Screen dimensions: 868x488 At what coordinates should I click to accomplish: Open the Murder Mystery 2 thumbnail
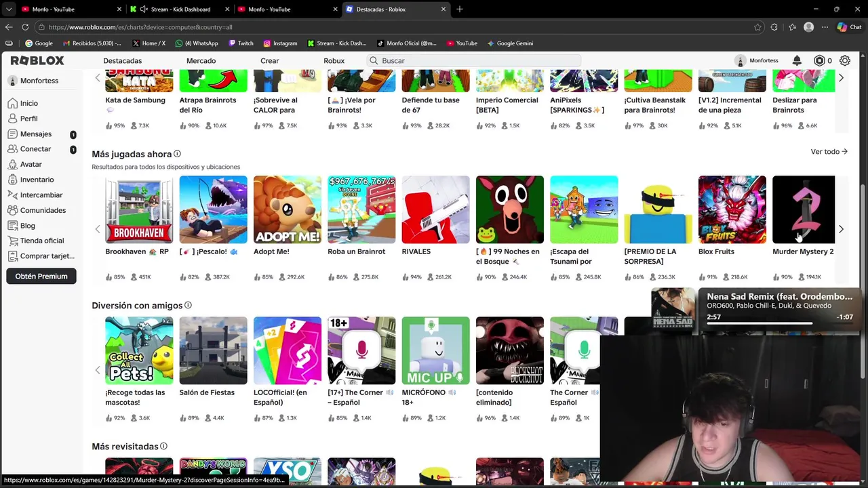click(x=804, y=209)
